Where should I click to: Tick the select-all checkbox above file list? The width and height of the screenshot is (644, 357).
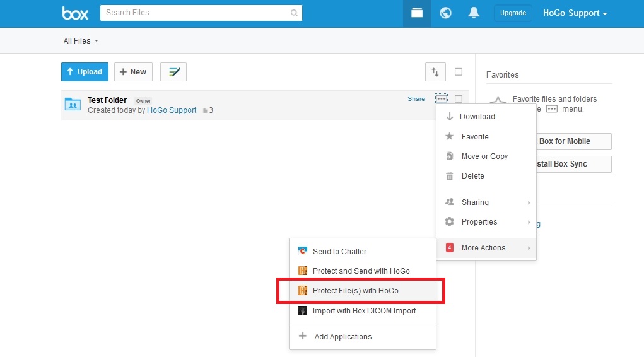pos(459,72)
